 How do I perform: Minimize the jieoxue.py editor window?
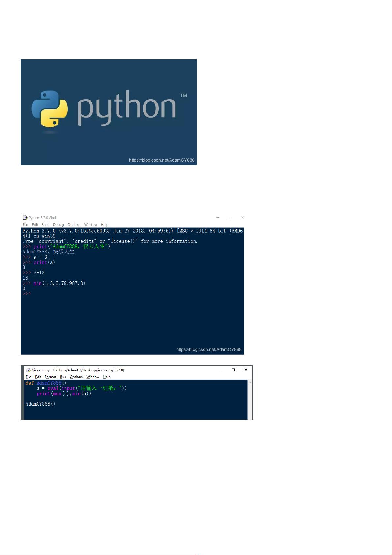[221, 370]
